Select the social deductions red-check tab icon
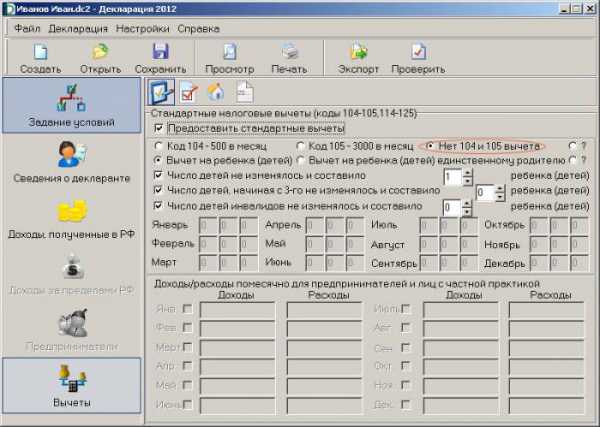The image size is (600, 427). [x=189, y=92]
